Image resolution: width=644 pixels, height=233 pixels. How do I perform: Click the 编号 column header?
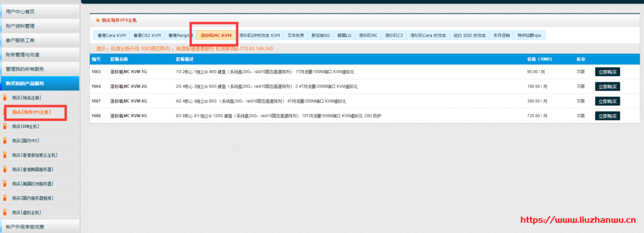click(x=96, y=59)
